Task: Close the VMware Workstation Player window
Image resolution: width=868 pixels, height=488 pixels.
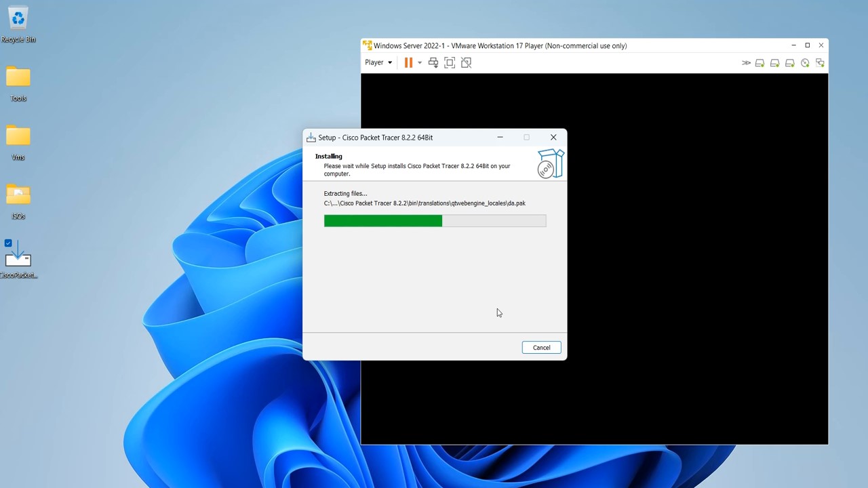Action: [821, 45]
